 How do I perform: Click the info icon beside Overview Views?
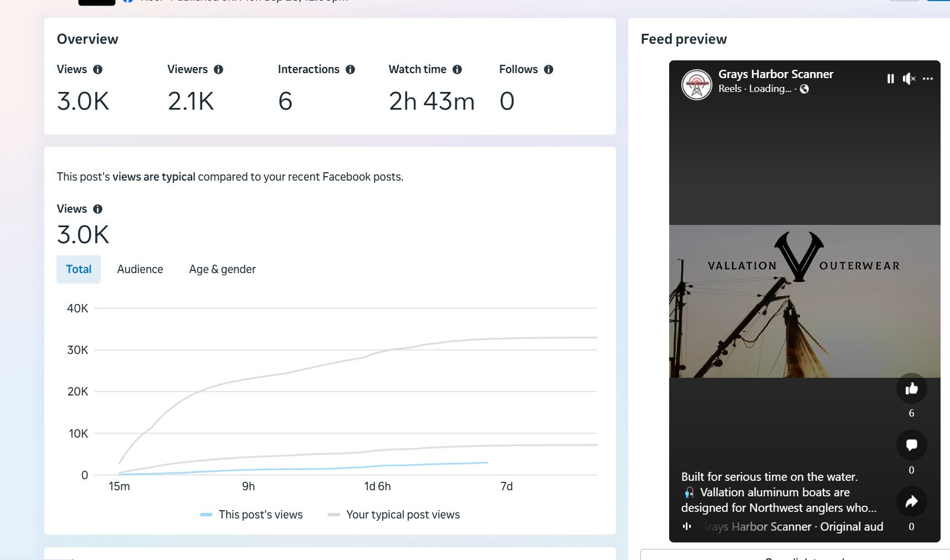click(x=97, y=69)
